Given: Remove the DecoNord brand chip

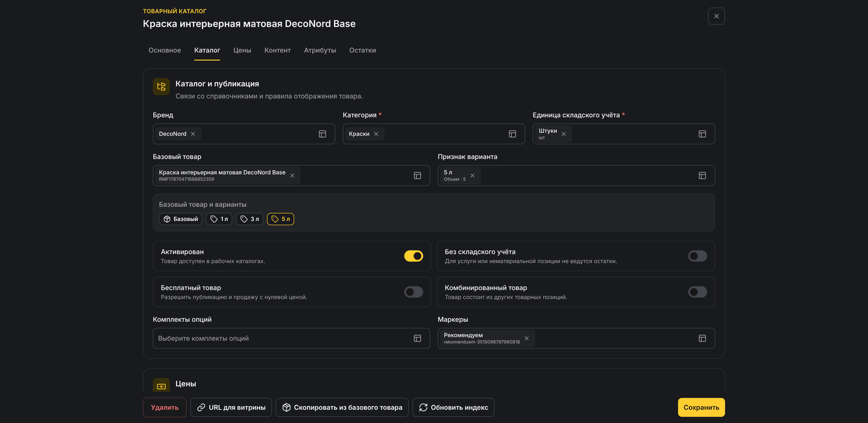Looking at the screenshot, I should [x=193, y=134].
